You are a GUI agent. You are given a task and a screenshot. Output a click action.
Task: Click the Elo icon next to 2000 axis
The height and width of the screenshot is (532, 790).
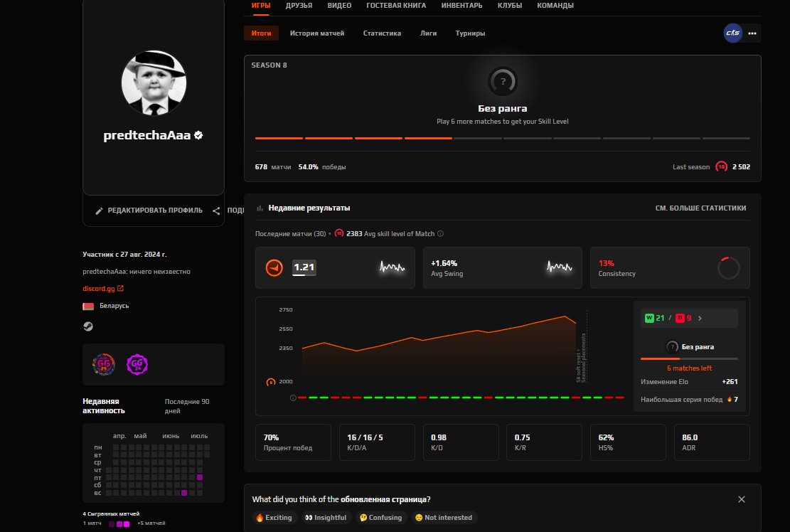pyautogui.click(x=270, y=382)
